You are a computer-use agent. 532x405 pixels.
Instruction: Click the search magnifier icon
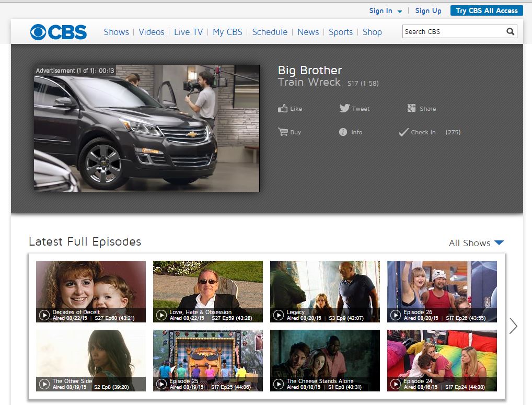pos(510,31)
